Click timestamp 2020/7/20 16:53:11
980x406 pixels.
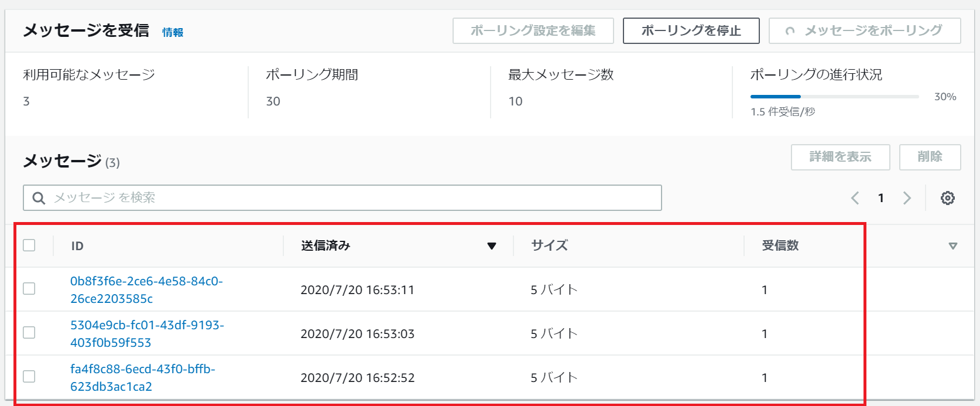click(x=357, y=289)
